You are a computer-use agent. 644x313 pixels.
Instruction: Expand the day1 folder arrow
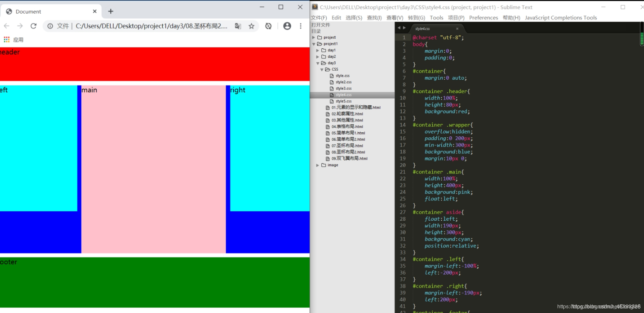tap(318, 50)
